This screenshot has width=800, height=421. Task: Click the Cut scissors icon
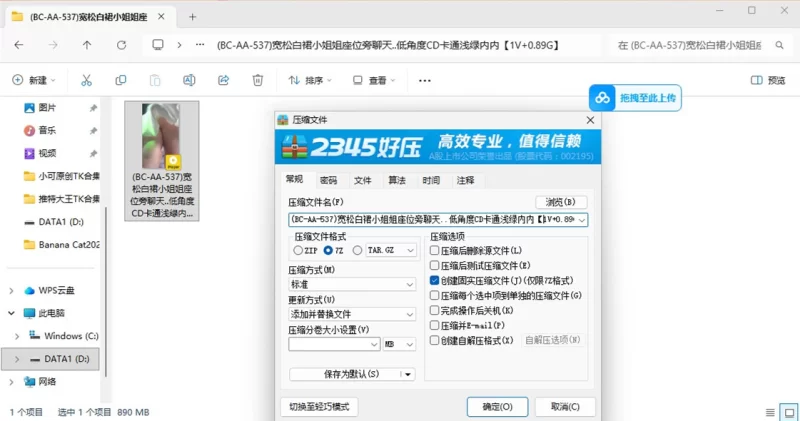coord(86,80)
